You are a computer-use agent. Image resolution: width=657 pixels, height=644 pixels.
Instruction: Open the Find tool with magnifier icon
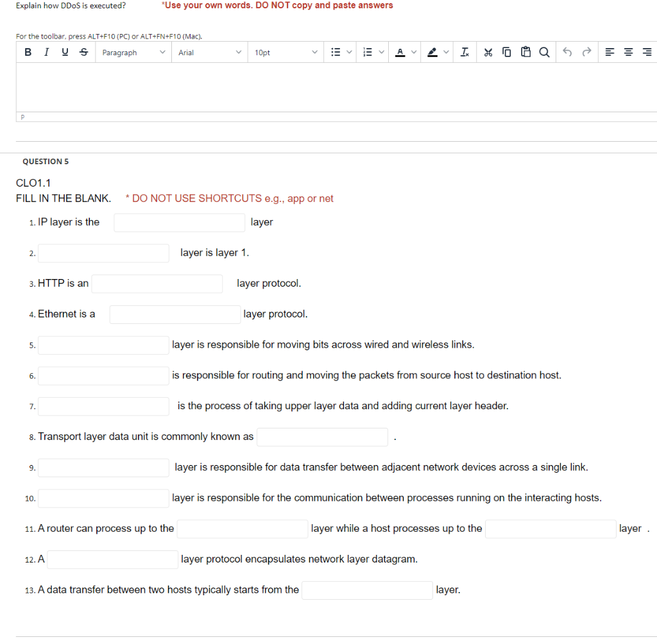(544, 52)
